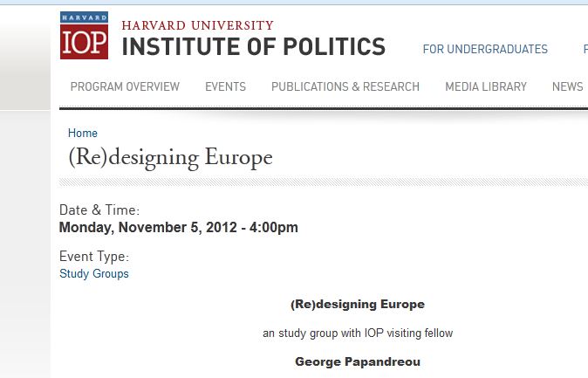This screenshot has width=588, height=378.
Task: Open the News menu item
Action: click(567, 86)
